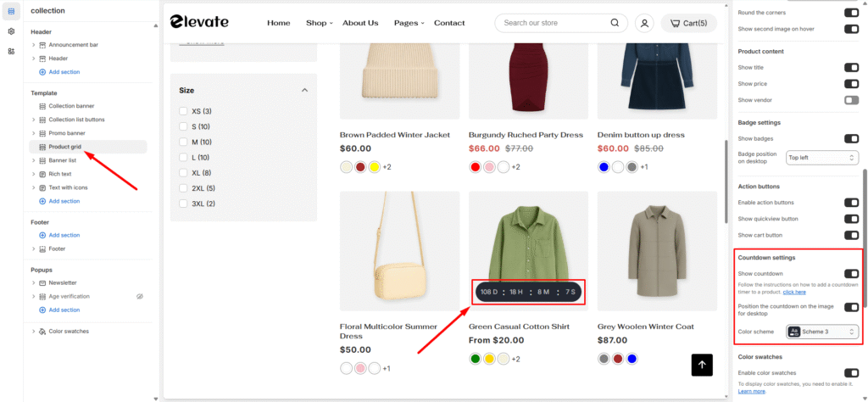
Task: Open the Pages menu
Action: (409, 23)
